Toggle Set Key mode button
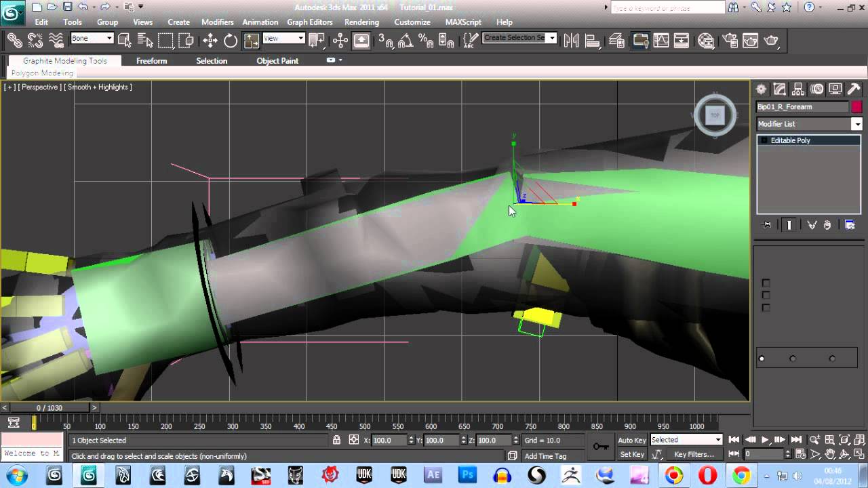The image size is (868, 488). tap(632, 454)
